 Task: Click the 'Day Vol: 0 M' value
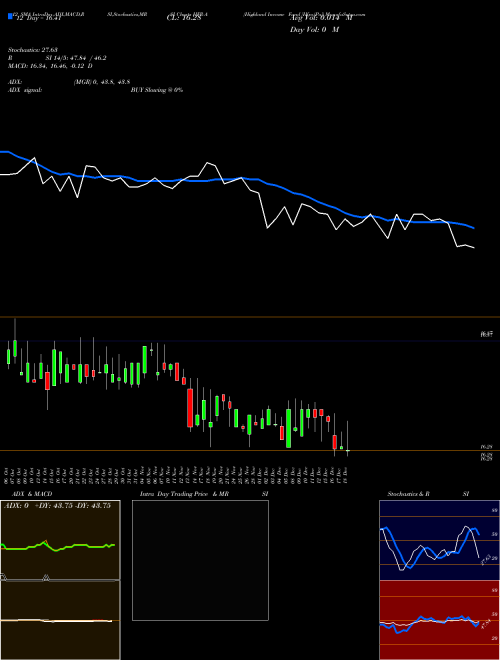tap(314, 29)
